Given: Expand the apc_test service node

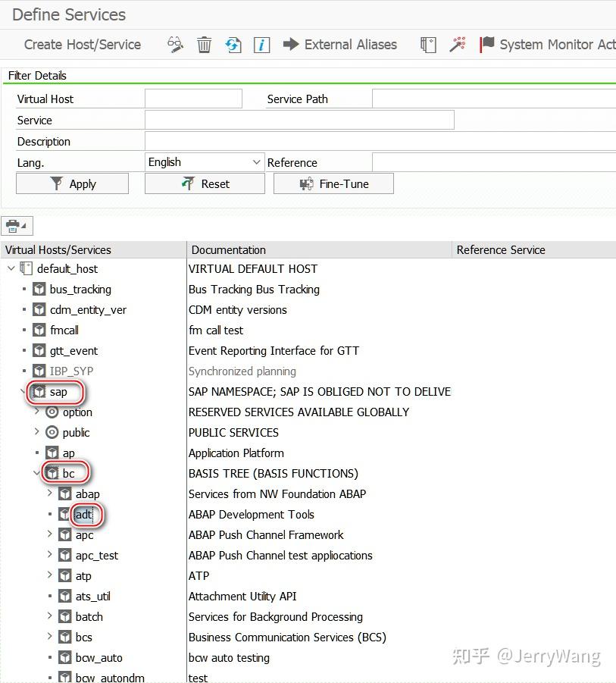Looking at the screenshot, I should [x=48, y=555].
